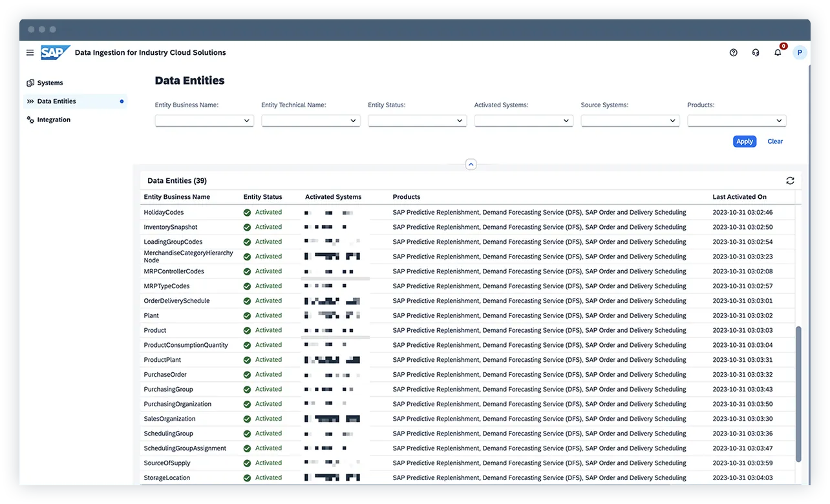This screenshot has height=504, width=830.
Task: Open the Entity Status dropdown
Action: (417, 120)
